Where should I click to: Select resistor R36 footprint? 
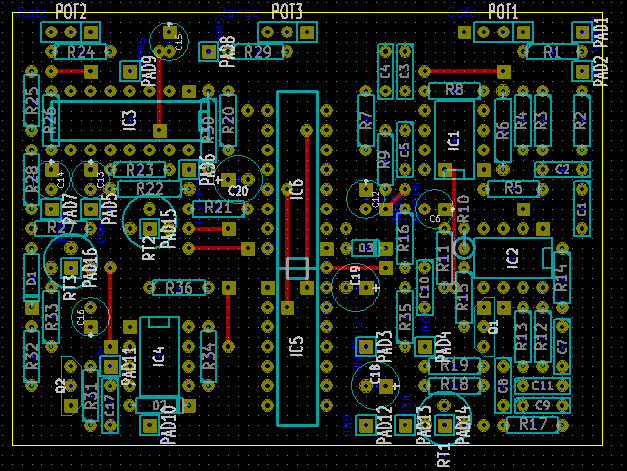click(179, 287)
